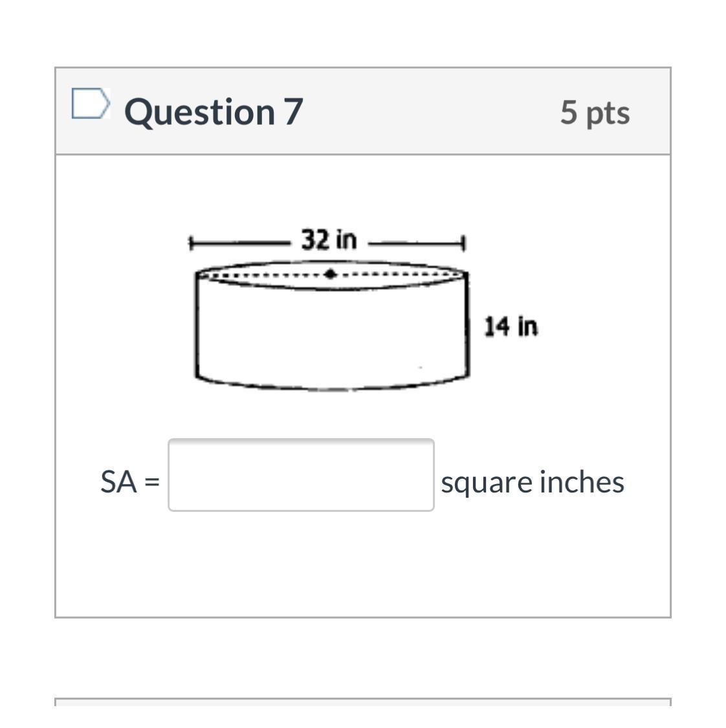Click the square inches unit text

(533, 482)
